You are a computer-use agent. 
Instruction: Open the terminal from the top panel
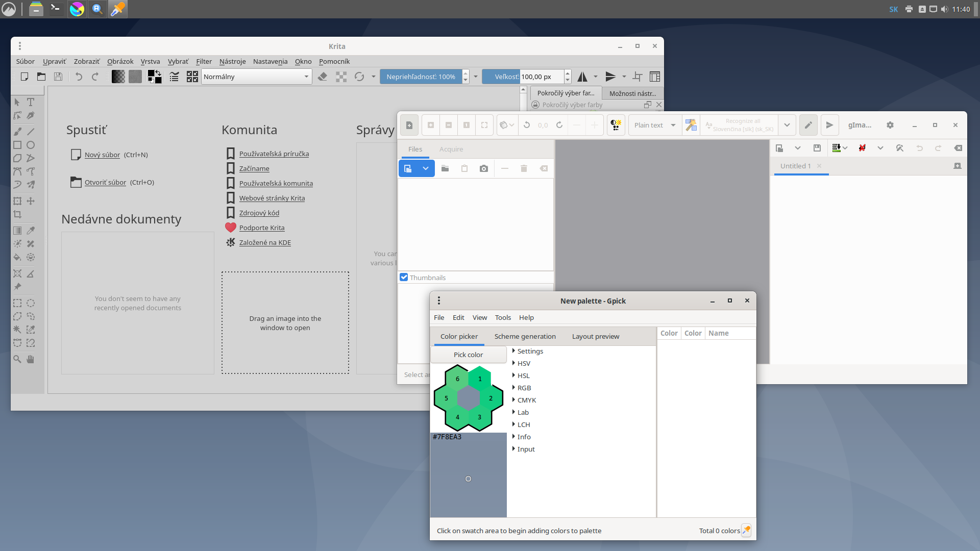56,9
